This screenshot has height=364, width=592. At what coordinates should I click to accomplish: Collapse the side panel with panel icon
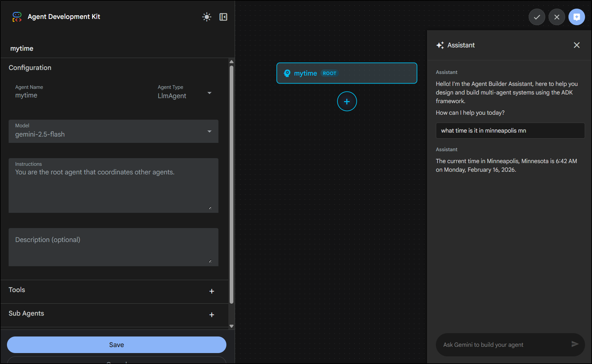[223, 17]
